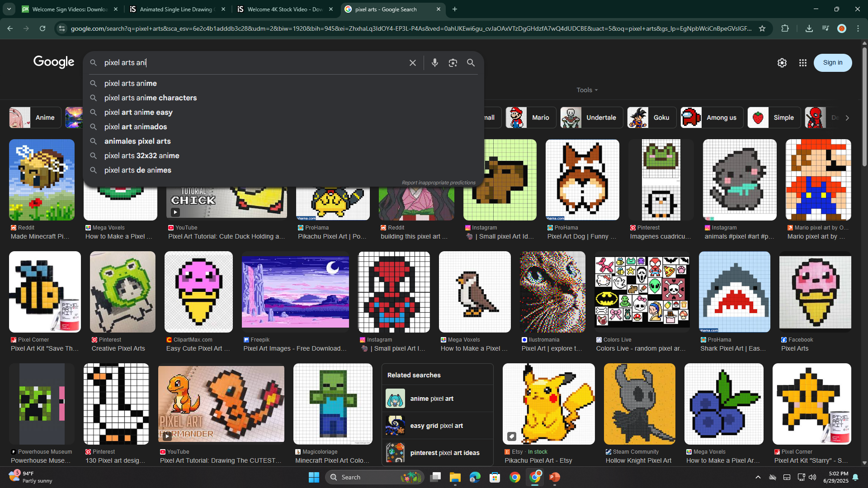
Task: Close the pixel arts Google Search tab
Action: click(438, 9)
